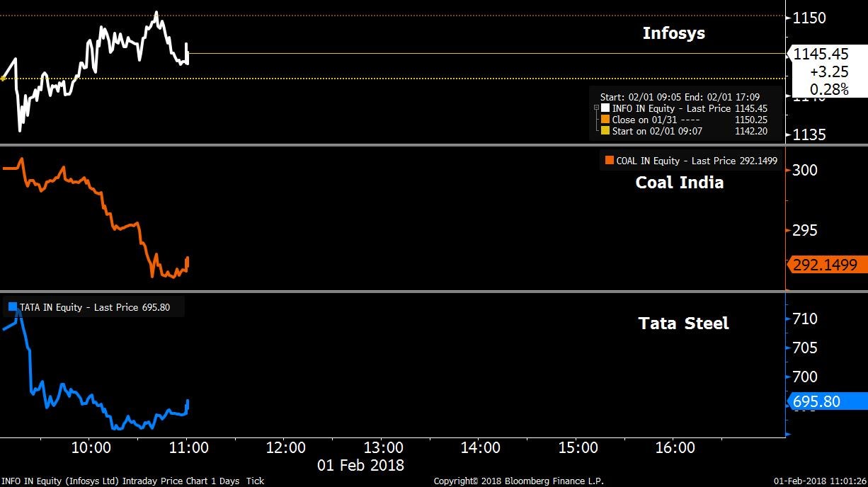Select the Close on 01/31 legend entry
This screenshot has width=868, height=487.
click(656, 120)
